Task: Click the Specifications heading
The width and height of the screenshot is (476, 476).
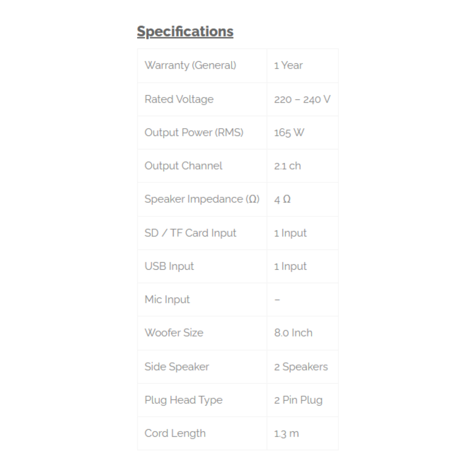Action: point(185,32)
